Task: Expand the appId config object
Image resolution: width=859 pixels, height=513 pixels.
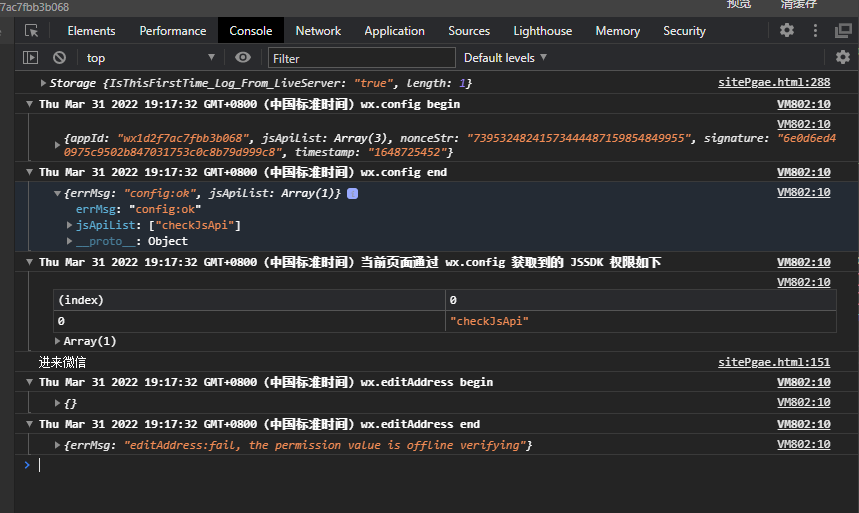Action: click(57, 145)
